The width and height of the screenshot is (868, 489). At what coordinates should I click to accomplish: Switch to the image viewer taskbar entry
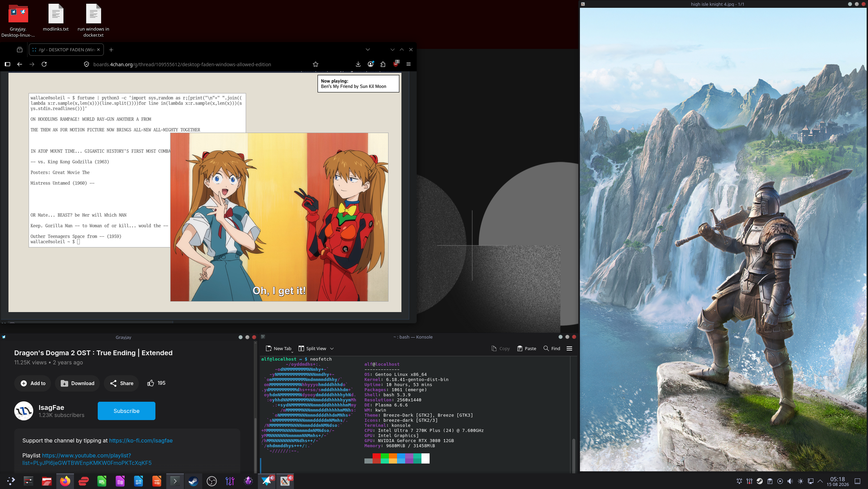point(285,481)
